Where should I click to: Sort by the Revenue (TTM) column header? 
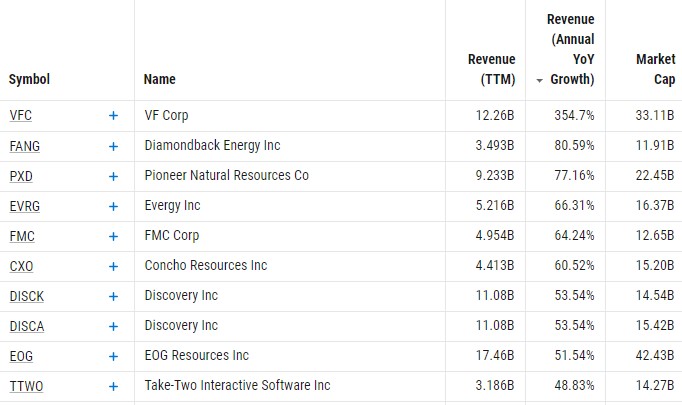(x=491, y=69)
